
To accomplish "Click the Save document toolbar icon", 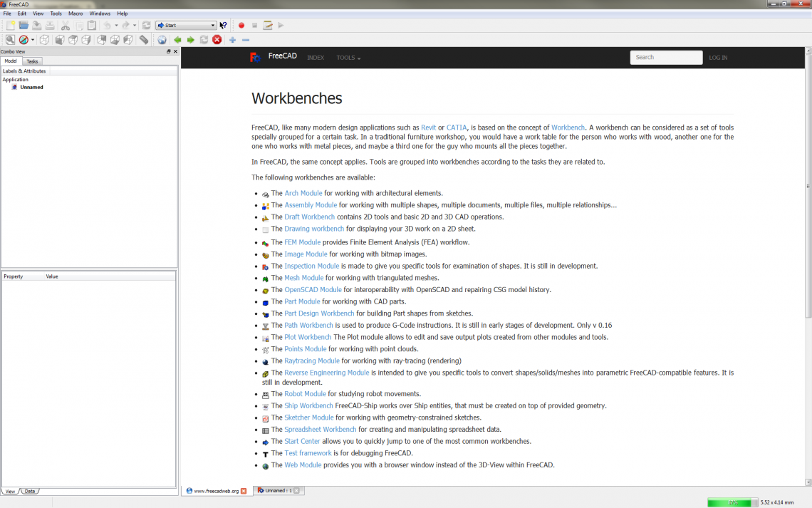I will [37, 26].
